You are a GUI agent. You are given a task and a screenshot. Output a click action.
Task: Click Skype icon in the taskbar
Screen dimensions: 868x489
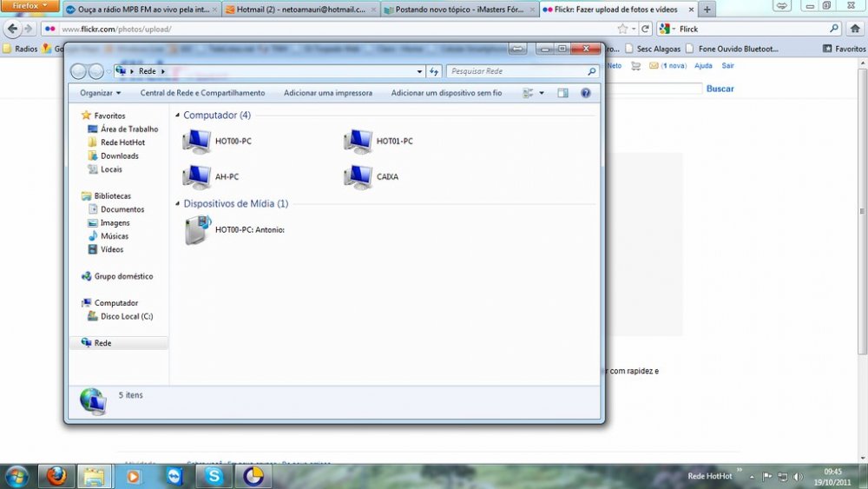[x=214, y=476]
